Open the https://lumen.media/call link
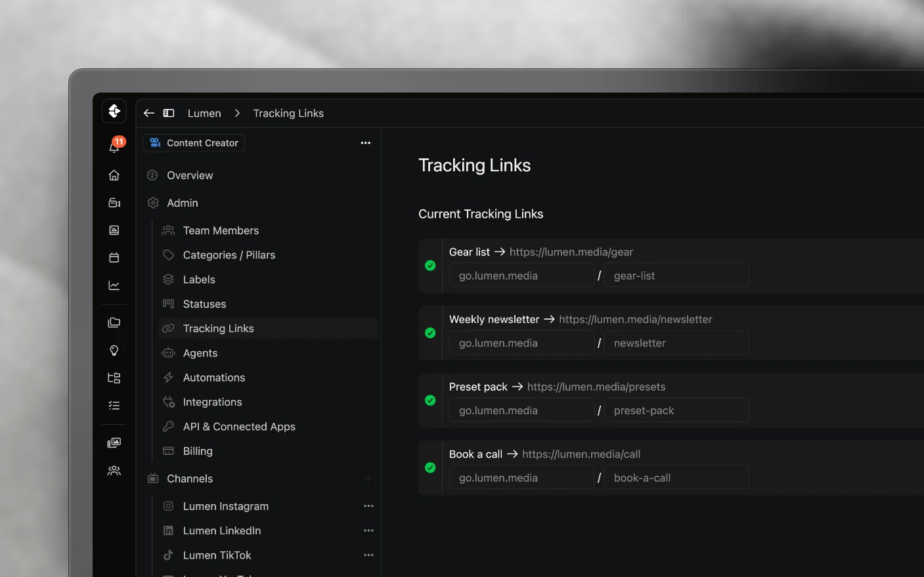924x577 pixels. (x=581, y=454)
